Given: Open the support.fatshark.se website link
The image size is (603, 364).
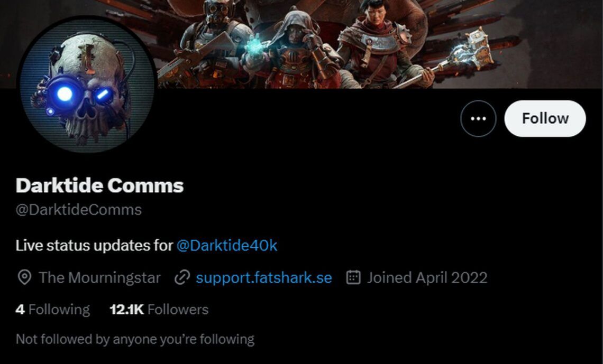Looking at the screenshot, I should (263, 277).
